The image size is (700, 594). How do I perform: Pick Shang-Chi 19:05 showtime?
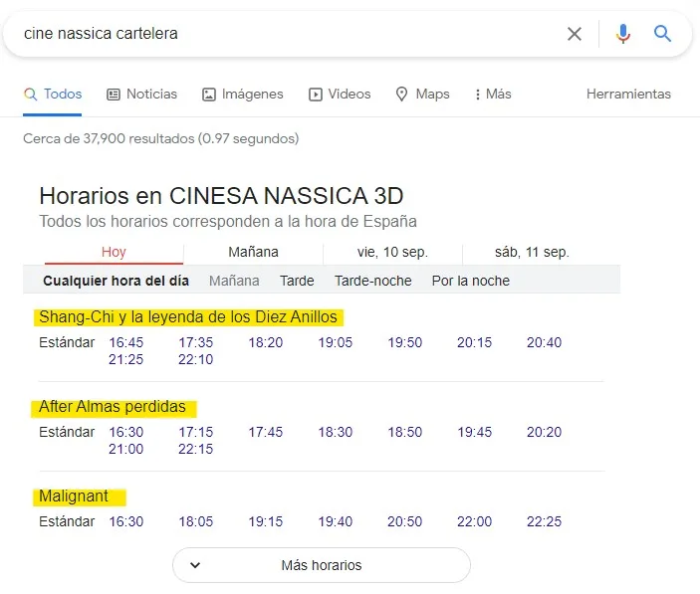tap(335, 342)
